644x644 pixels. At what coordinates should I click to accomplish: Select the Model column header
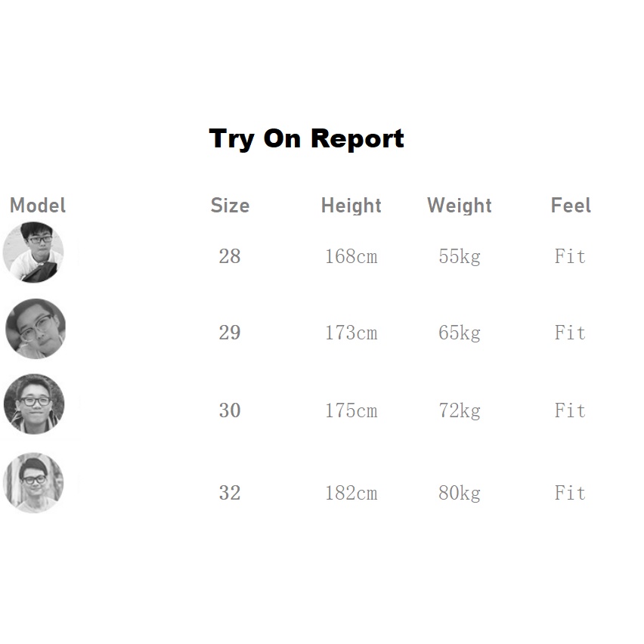point(38,206)
